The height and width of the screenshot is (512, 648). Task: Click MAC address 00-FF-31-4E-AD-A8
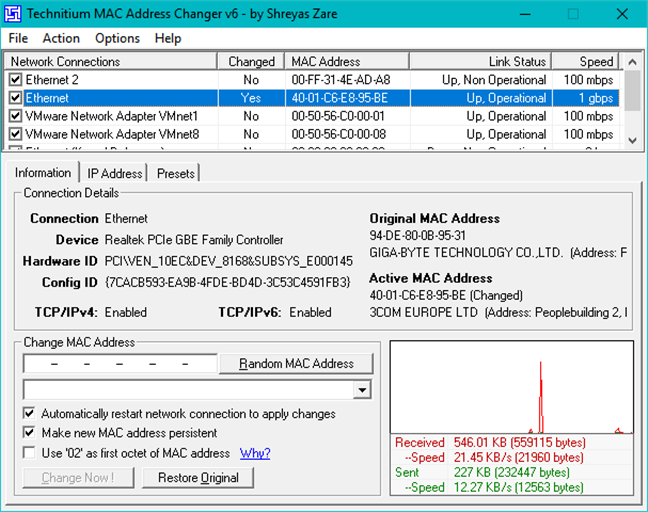[341, 80]
